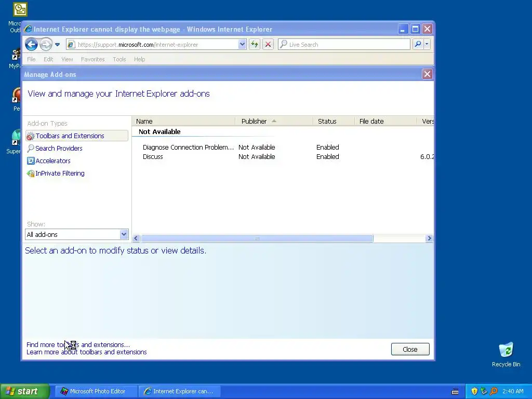Sort by the Publisher column header

[274, 121]
